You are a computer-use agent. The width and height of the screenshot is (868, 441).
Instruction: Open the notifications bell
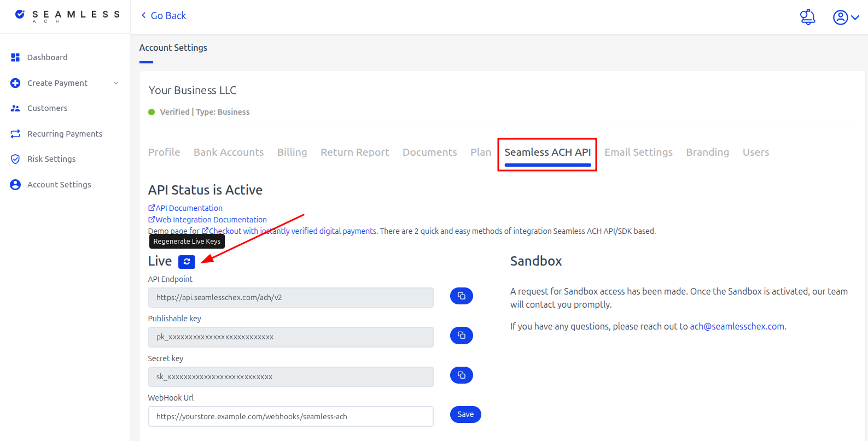807,17
